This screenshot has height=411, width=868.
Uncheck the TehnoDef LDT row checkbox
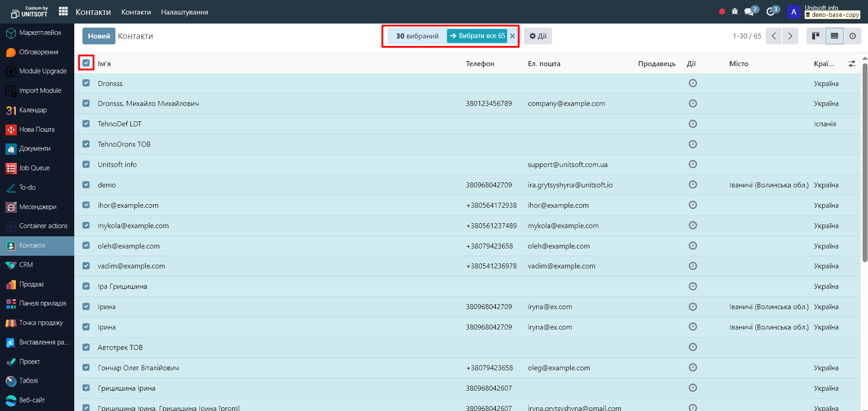(x=86, y=124)
